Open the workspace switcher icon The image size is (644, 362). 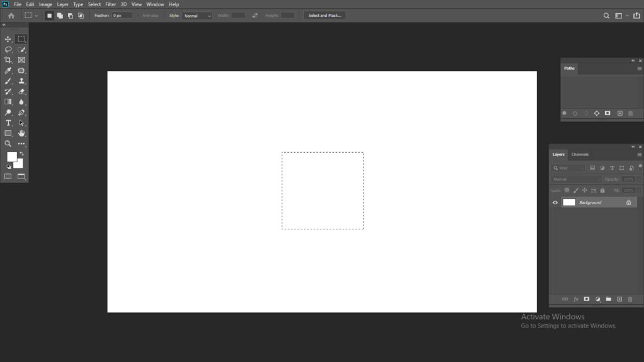pyautogui.click(x=619, y=16)
